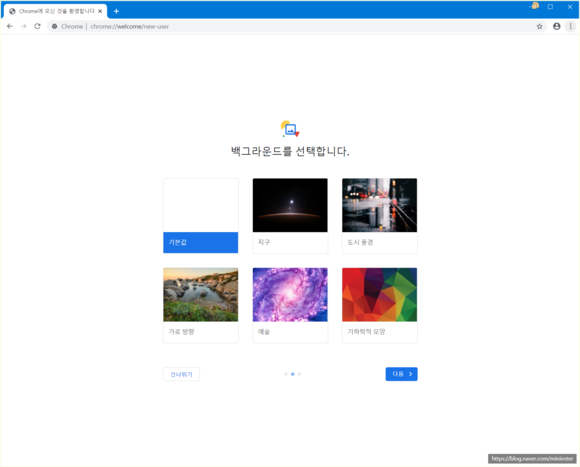Choose the 도시 풍경 cityscape background
580x467 pixels.
point(380,216)
